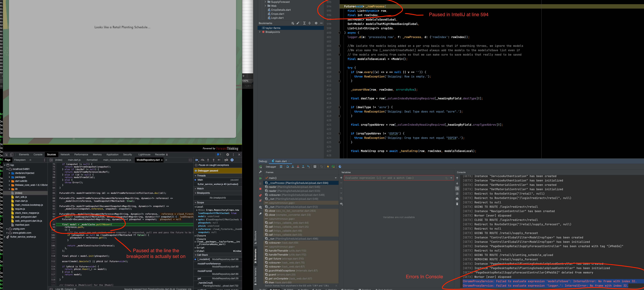Viewport: 644px width, 290px height.
Task: Open DevTools settings gear
Action: coord(228,155)
